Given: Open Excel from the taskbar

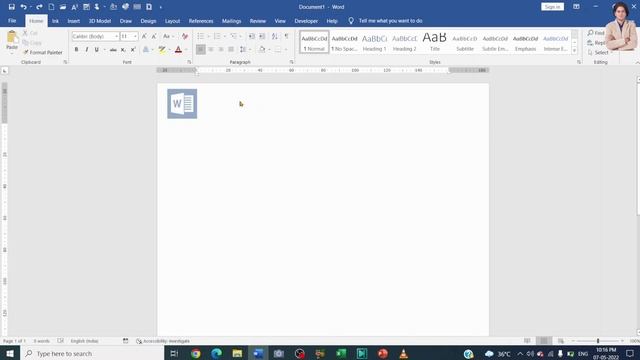Looking at the screenshot, I should point(341,353).
